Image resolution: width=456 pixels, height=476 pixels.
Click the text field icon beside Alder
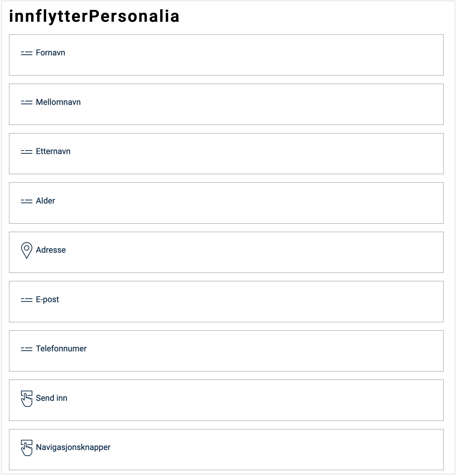(27, 201)
